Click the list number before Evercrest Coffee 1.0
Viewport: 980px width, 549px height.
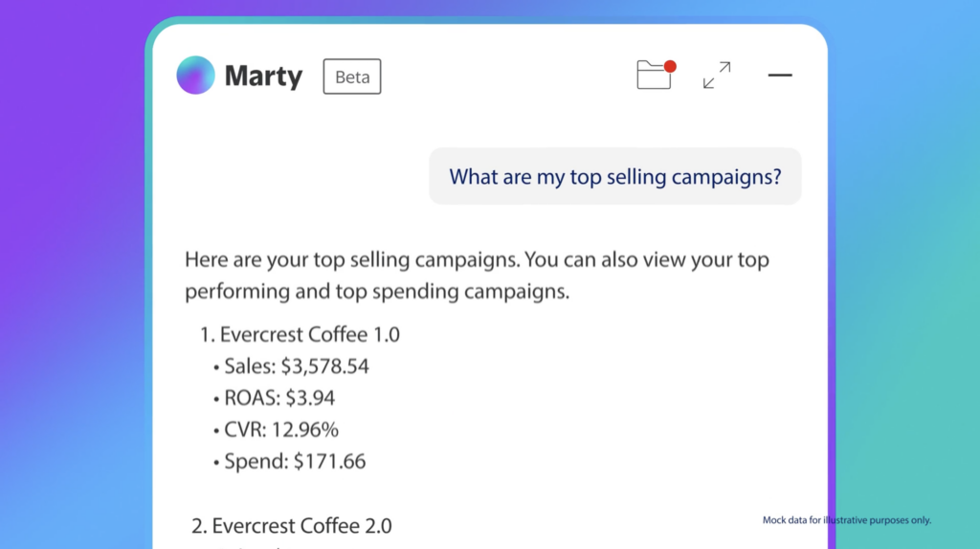pos(206,335)
